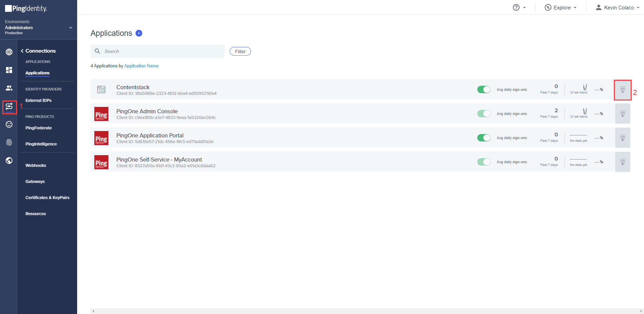This screenshot has height=314, width=644.
Task: Open the Experiences smiley face icon
Action: [9, 124]
